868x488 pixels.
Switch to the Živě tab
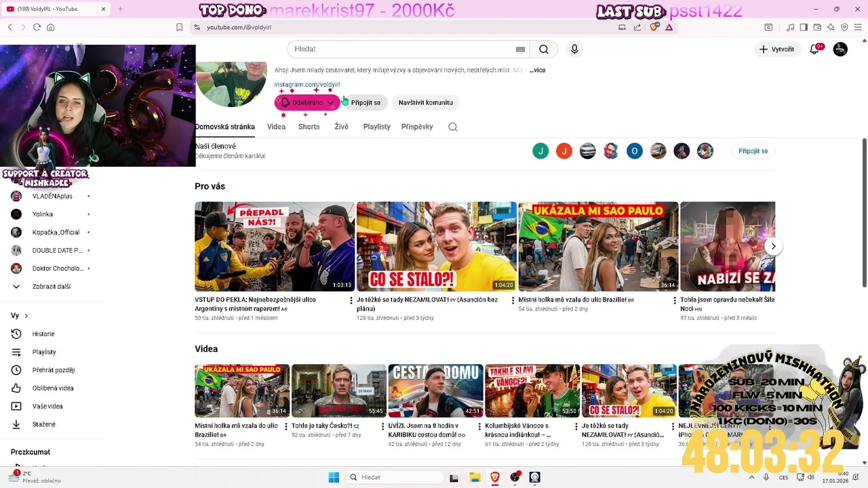click(341, 127)
